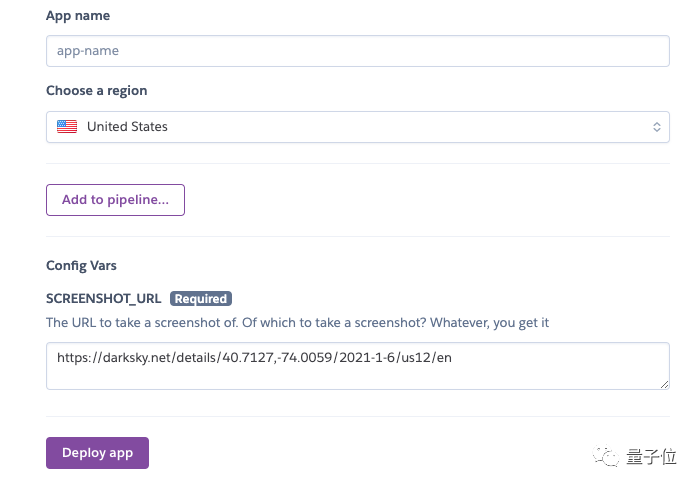Click the SCREENSHOT_URL variable label
Screen dimensions: 699x487
(104, 298)
